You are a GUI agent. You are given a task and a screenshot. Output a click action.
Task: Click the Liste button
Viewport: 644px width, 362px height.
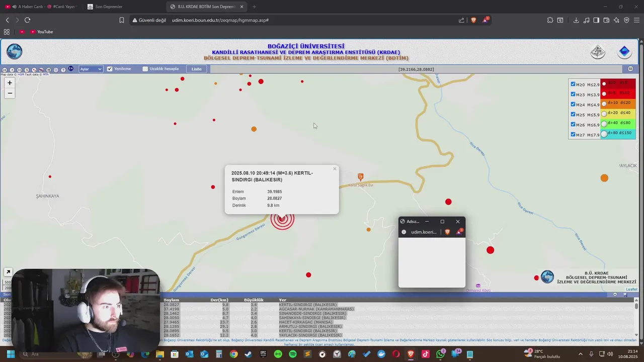pos(197,69)
